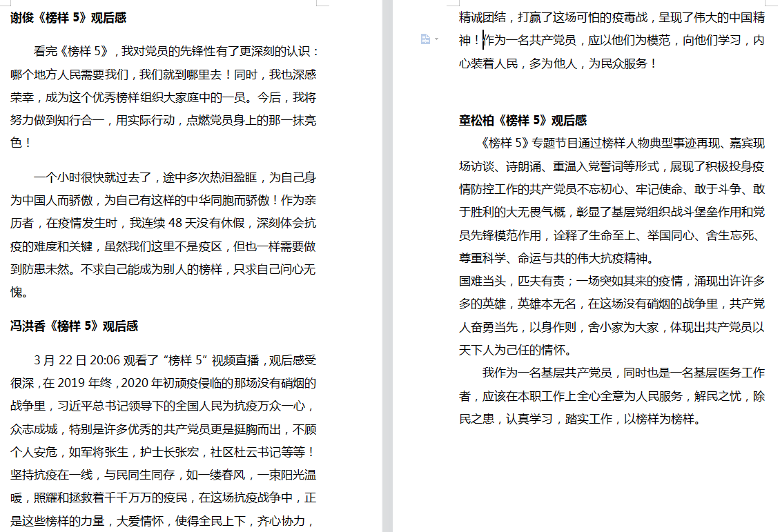Click the phrase "天下人为己任的情怀"

511,350
